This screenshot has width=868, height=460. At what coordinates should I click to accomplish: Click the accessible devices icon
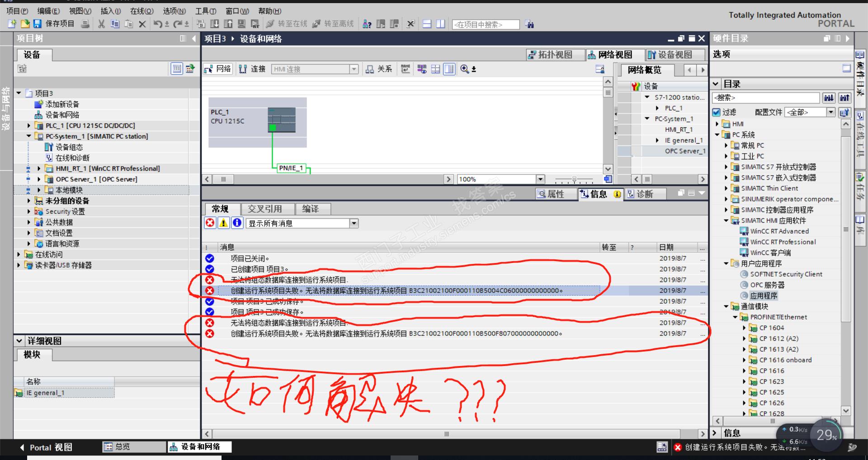(367, 24)
